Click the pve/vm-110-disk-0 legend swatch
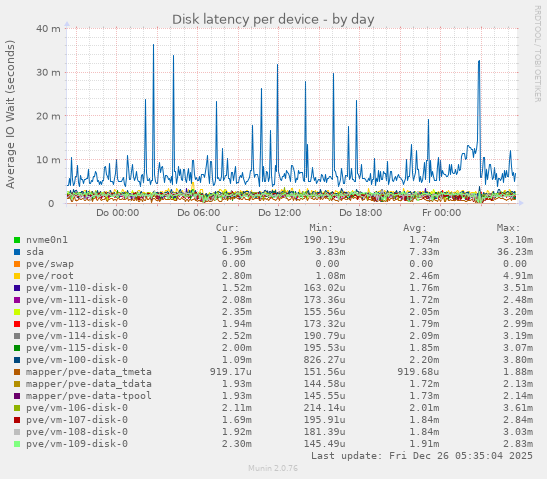The width and height of the screenshot is (547, 479). tap(17, 288)
